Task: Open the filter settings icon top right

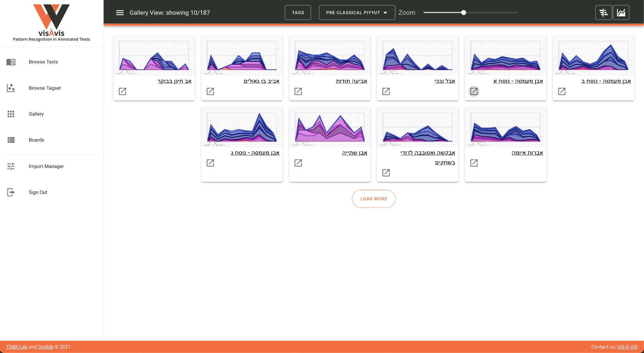Action: tap(603, 13)
